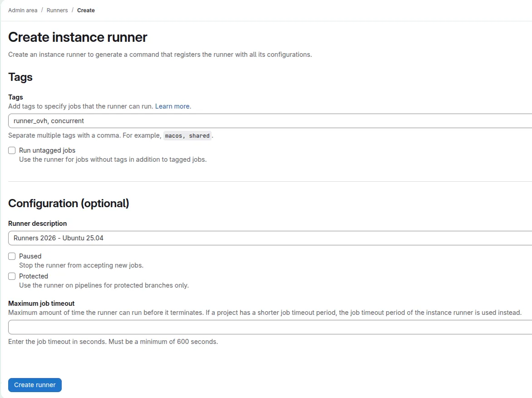Click 'Use the runner on pipelines for protected branches only.'

(x=104, y=285)
